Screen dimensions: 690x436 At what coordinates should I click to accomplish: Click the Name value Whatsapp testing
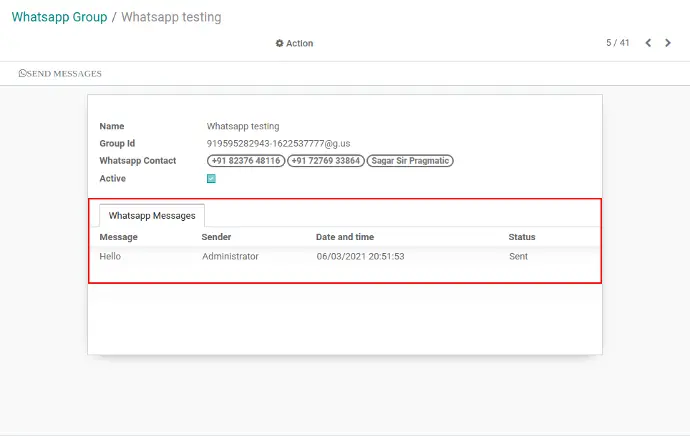(x=243, y=126)
